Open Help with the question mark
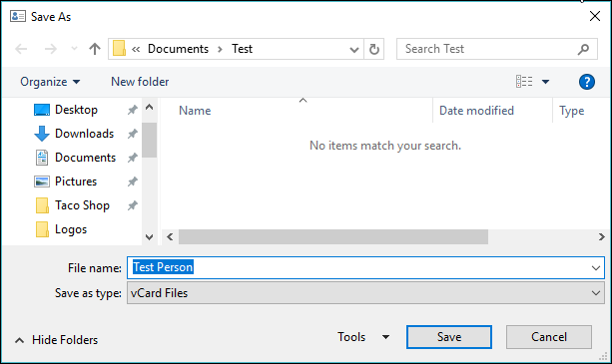The width and height of the screenshot is (612, 364). click(x=587, y=82)
